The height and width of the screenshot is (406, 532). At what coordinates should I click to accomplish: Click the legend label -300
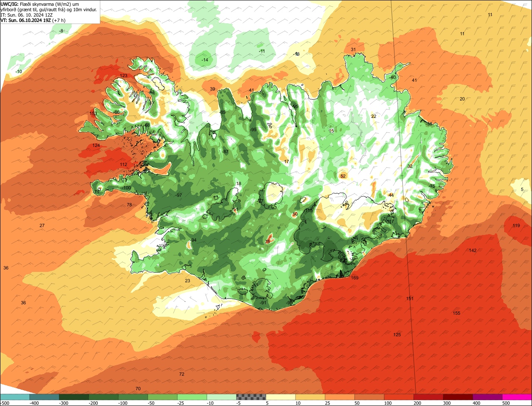[63, 403]
